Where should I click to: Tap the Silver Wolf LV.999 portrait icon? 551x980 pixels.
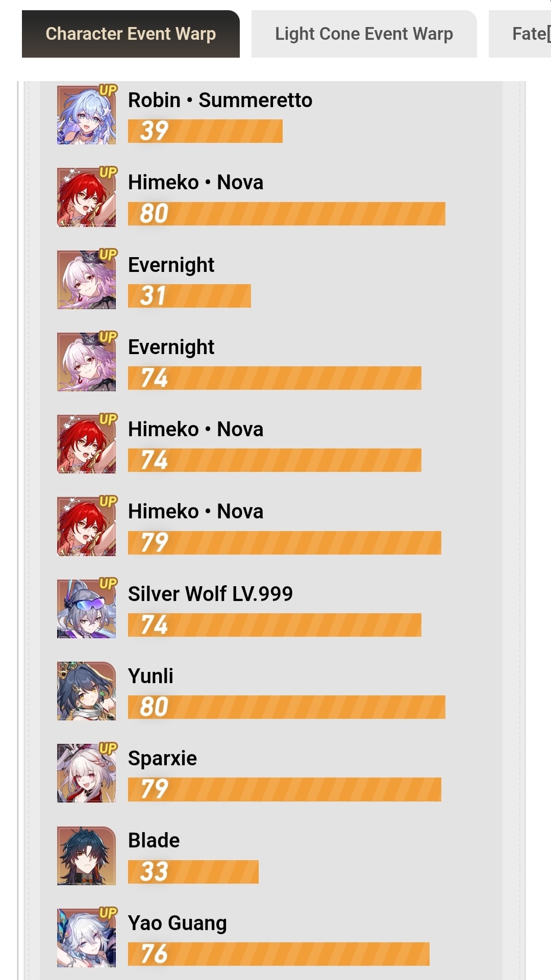[86, 609]
